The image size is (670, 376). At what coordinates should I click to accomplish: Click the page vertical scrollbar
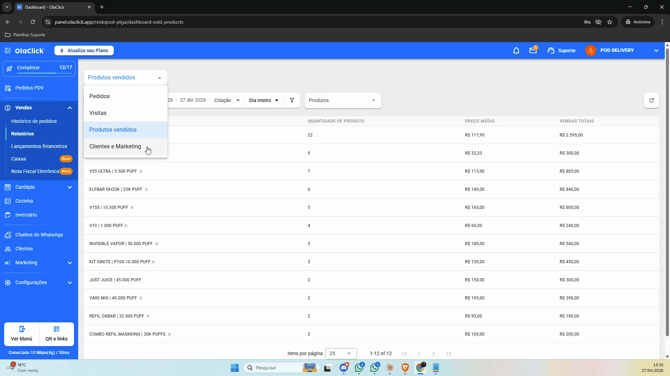pyautogui.click(x=667, y=192)
